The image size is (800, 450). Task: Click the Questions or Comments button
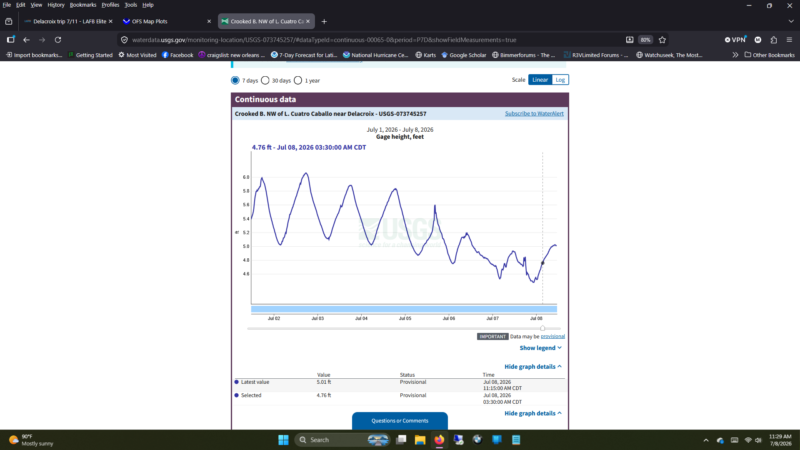(x=399, y=421)
